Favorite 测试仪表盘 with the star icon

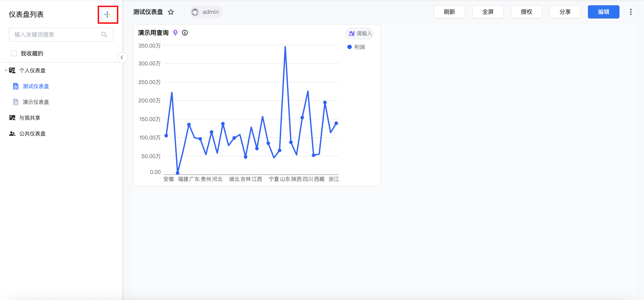point(171,12)
